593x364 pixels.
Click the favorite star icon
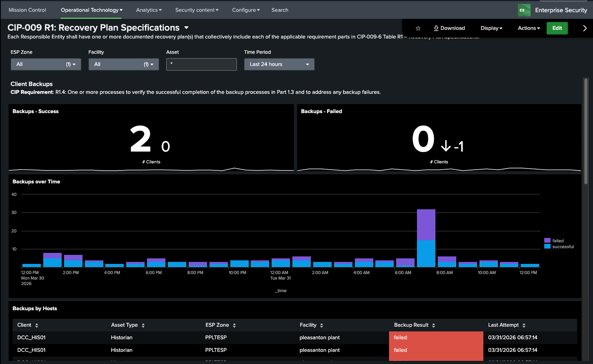[x=418, y=28]
